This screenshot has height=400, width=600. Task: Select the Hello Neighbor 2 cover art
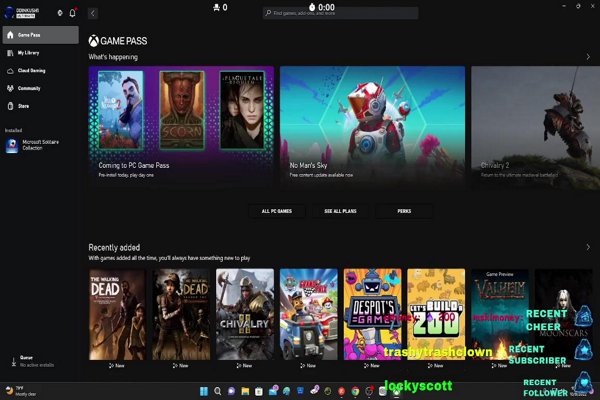click(121, 110)
